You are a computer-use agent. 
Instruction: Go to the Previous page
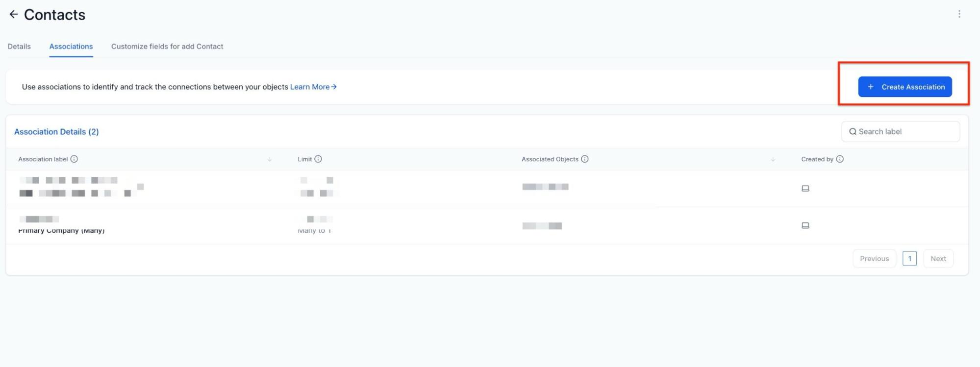(874, 259)
